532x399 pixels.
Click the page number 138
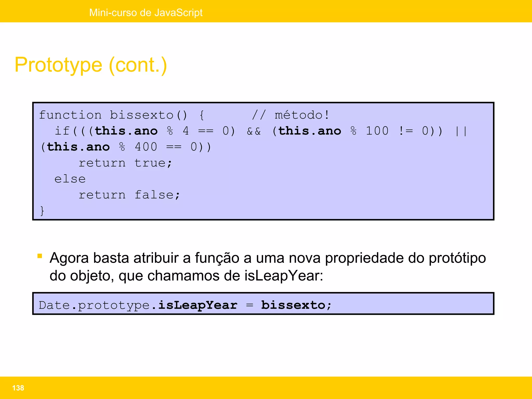[x=18, y=388]
